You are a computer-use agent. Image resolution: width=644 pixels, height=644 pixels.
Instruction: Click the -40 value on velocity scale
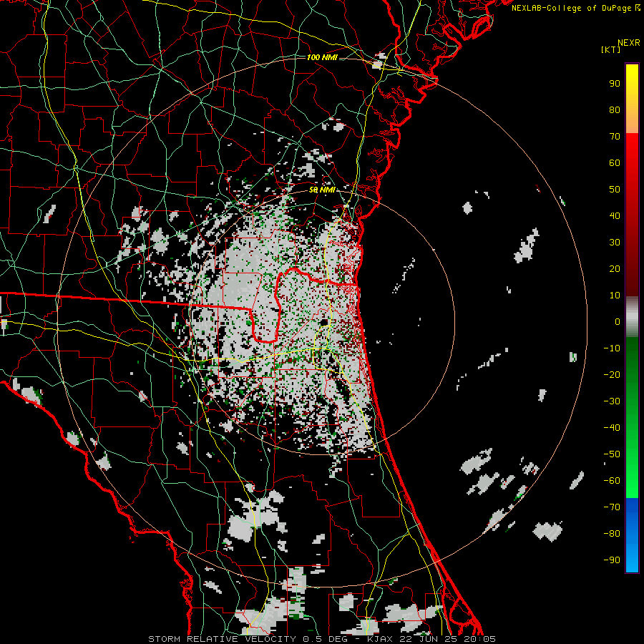point(612,428)
